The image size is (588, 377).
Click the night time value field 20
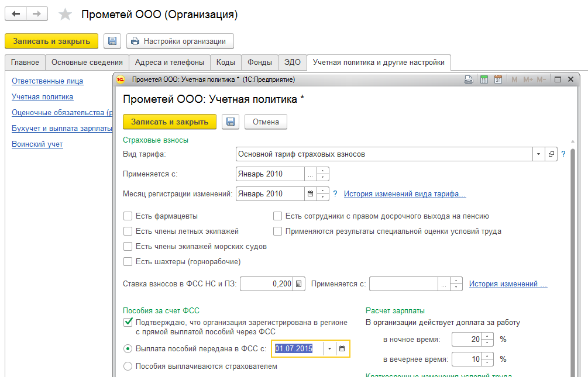coord(466,339)
